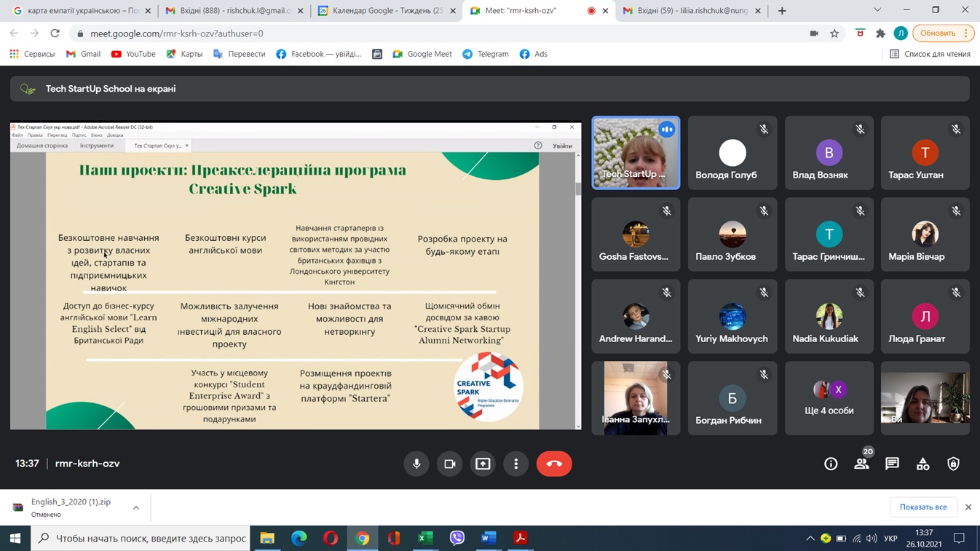Open Excel from the Windows taskbar
Screen dimensions: 980x551
(425, 539)
